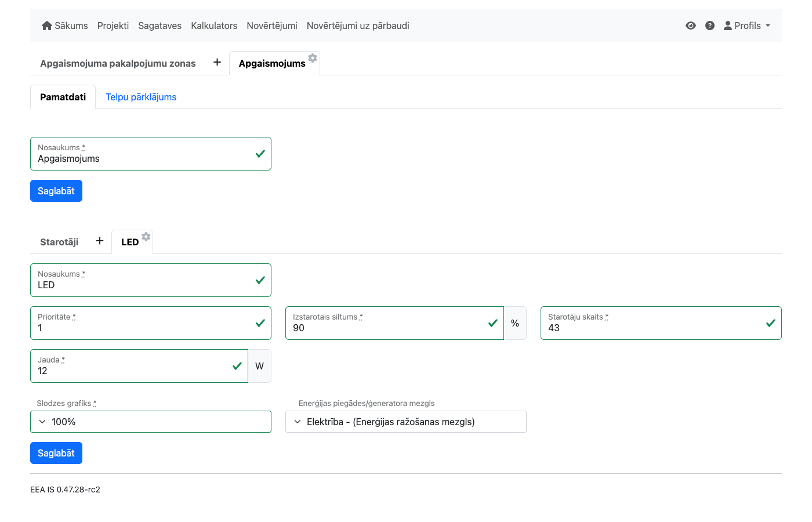Add a new Starotāji entry with plus

click(x=100, y=241)
